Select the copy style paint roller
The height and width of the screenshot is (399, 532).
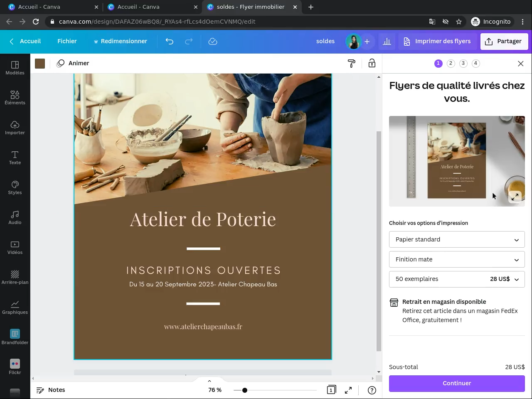click(352, 63)
